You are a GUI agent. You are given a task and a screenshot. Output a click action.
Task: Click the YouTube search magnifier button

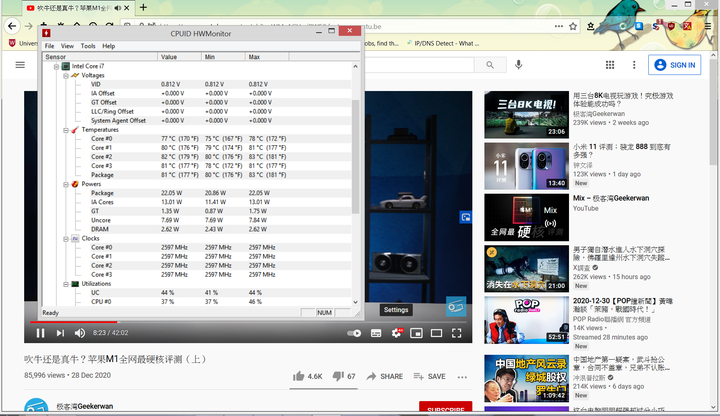(490, 65)
